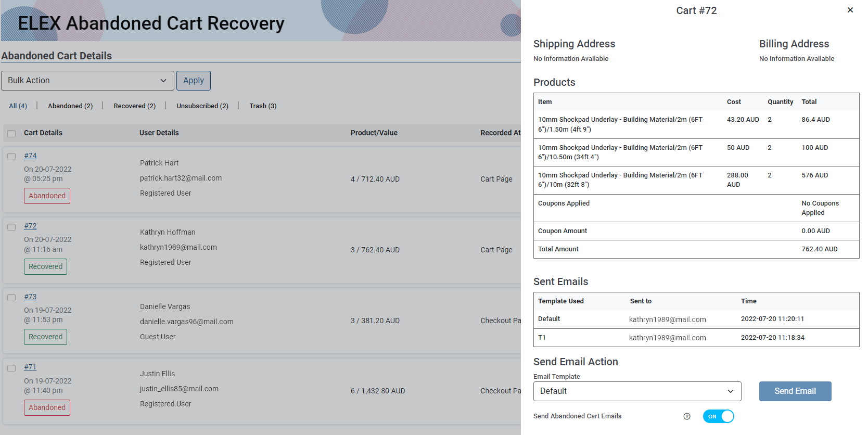Click Default template row in Sent Emails
This screenshot has height=435, width=868.
696,319
